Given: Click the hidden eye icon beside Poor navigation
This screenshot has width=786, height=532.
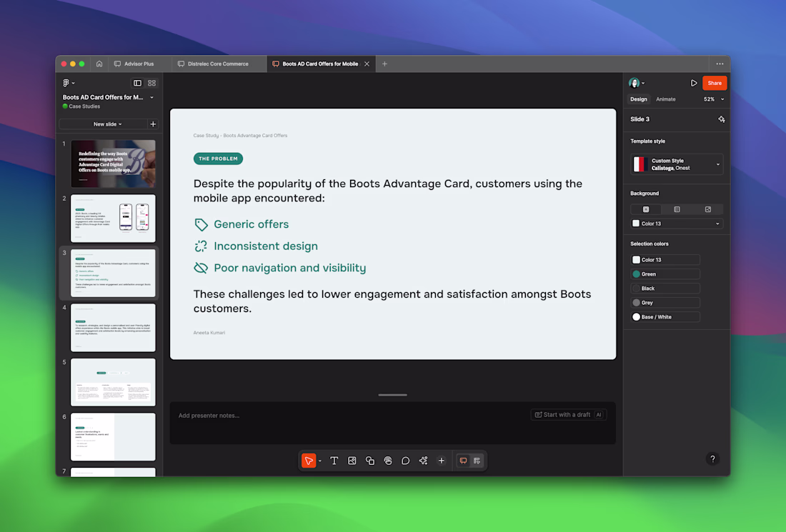Looking at the screenshot, I should tap(201, 268).
